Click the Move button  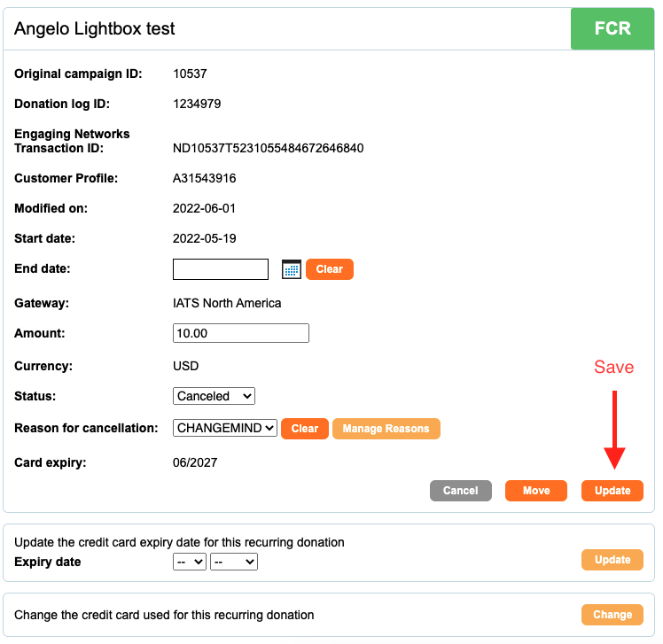536,491
